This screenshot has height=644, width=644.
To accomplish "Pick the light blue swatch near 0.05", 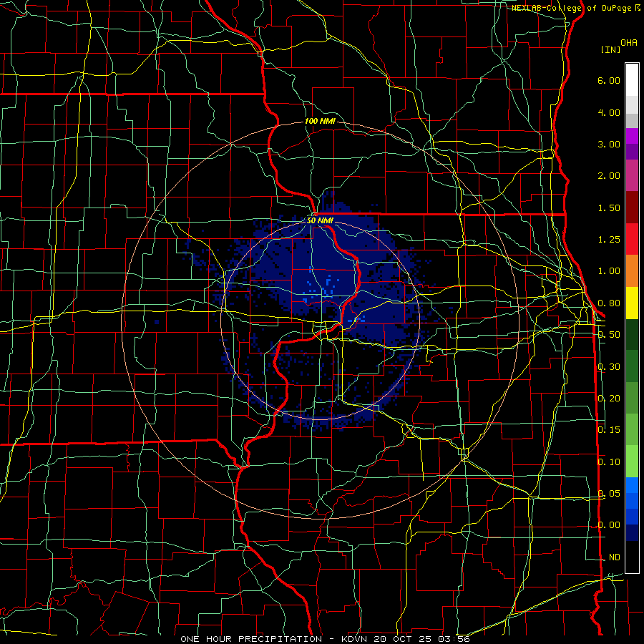I will tap(632, 485).
